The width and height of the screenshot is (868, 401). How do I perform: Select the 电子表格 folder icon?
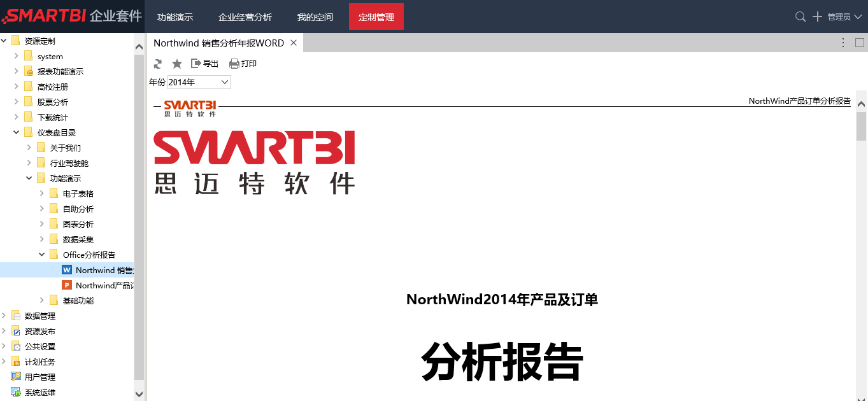coord(53,193)
